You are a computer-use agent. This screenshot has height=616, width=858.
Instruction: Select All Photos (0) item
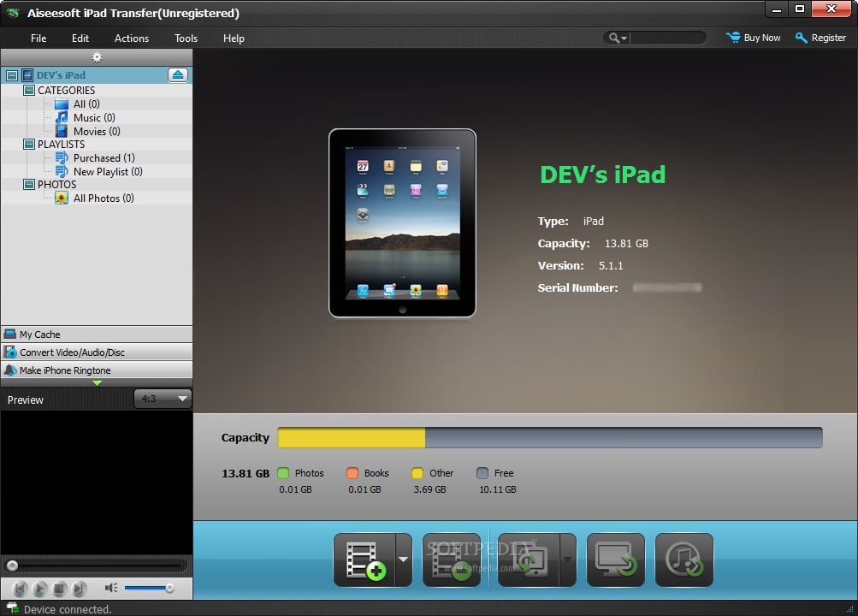point(104,198)
